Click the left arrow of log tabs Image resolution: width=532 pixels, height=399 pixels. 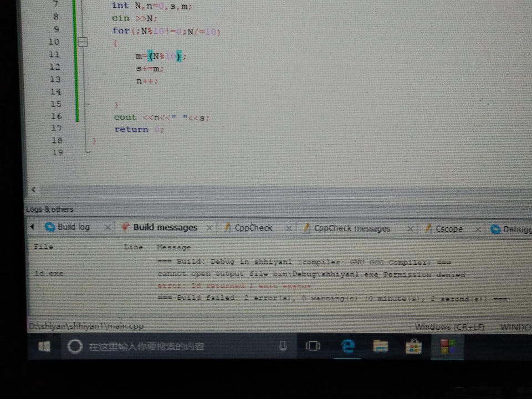32,227
